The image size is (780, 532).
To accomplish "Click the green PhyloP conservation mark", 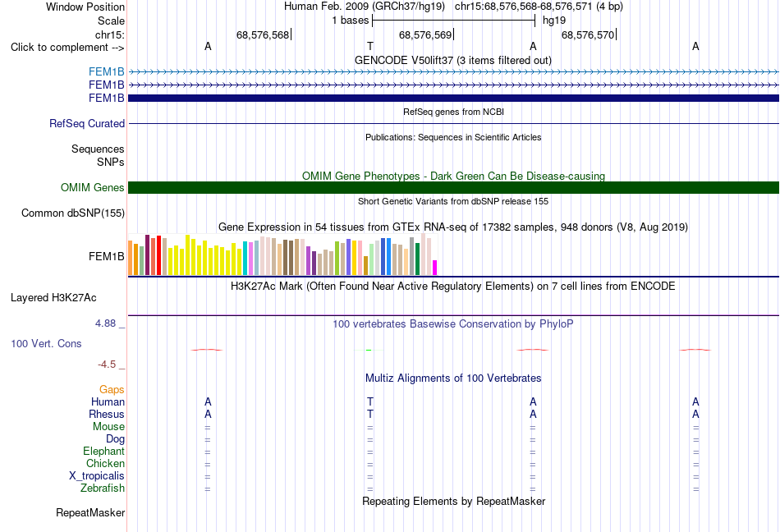I will (x=369, y=350).
